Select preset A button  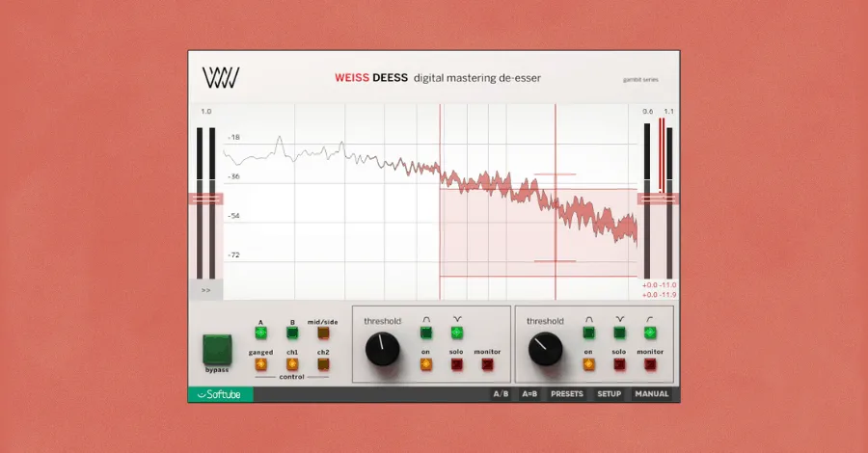260,333
